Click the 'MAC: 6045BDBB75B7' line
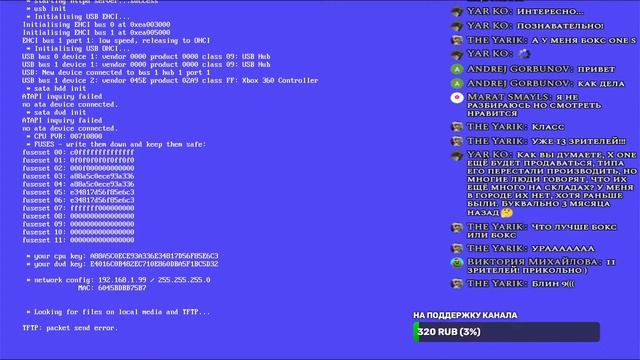Screen dimensions: 640x360 coord(112,288)
